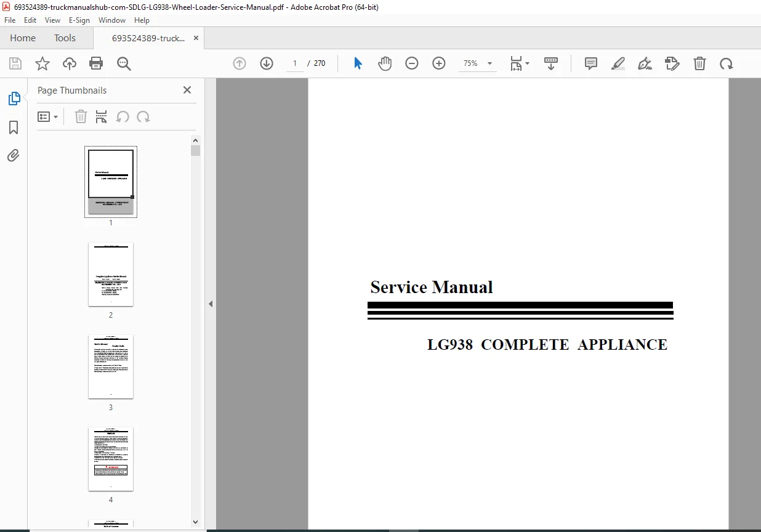Close the document tab
The width and height of the screenshot is (761, 532).
click(196, 38)
